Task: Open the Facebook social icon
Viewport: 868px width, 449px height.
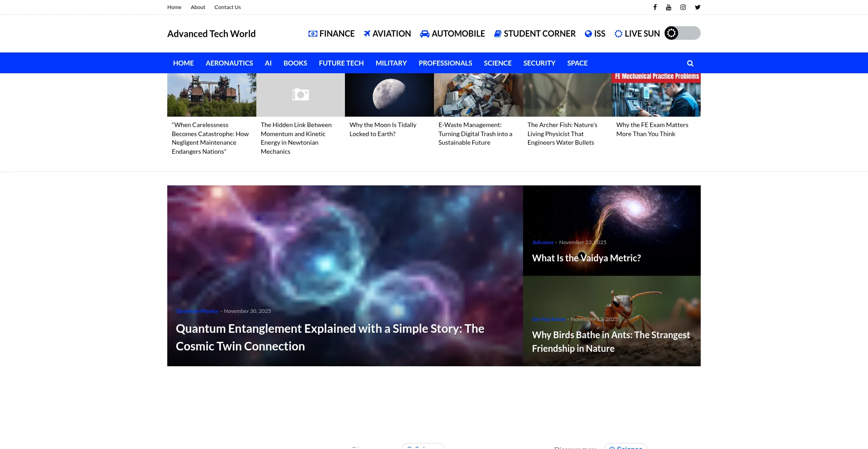Action: click(x=655, y=7)
